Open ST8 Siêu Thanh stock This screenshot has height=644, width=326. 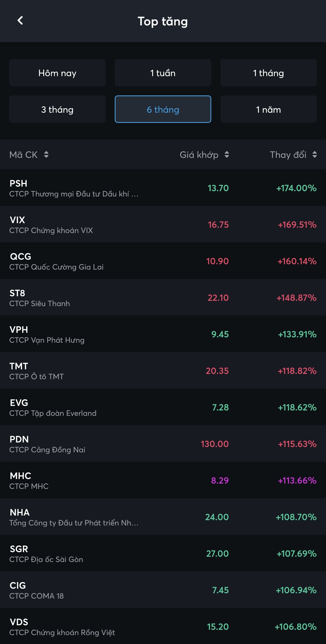(x=163, y=298)
